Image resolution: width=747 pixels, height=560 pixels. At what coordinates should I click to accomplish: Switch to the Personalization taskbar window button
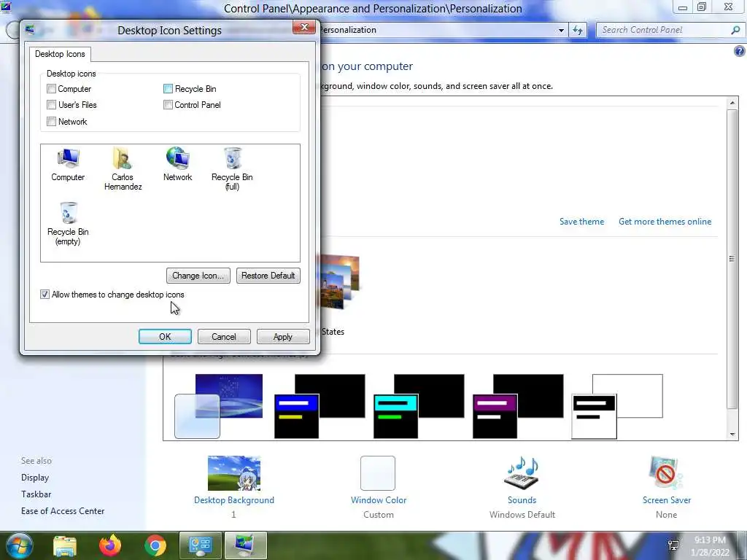pyautogui.click(x=246, y=545)
